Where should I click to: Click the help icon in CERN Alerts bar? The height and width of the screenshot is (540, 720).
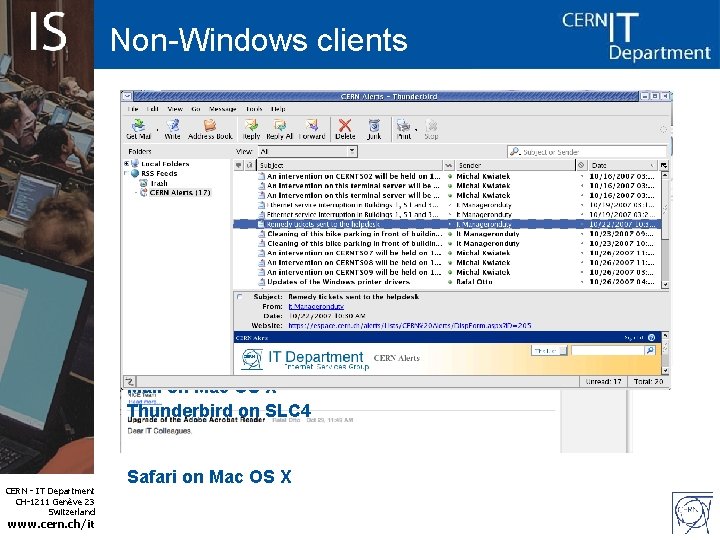(x=651, y=338)
